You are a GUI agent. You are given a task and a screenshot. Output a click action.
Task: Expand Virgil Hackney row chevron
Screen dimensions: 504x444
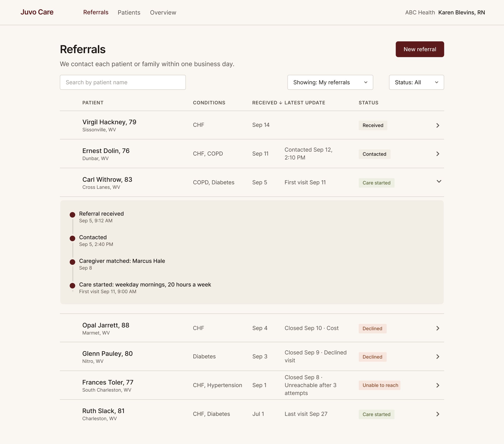pyautogui.click(x=438, y=125)
